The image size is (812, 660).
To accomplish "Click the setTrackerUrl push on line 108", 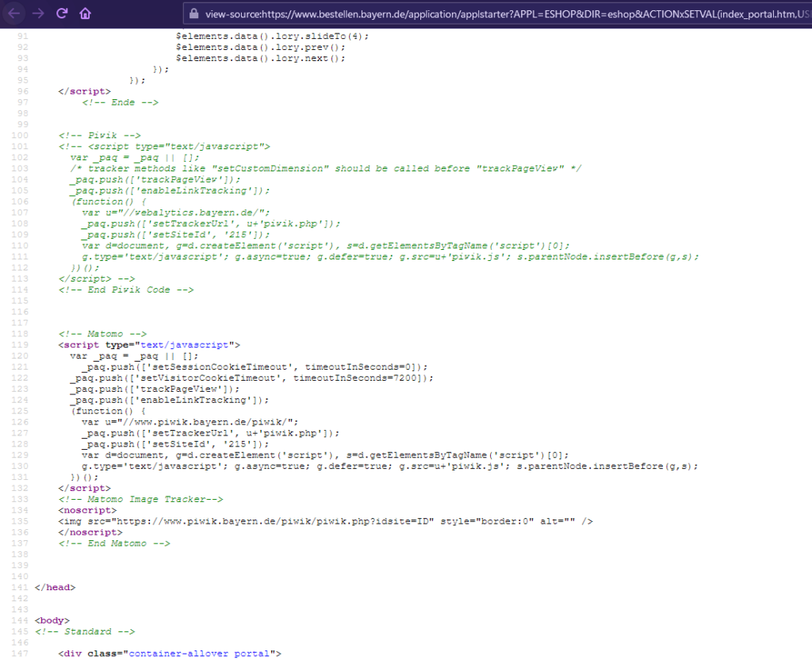I will [211, 224].
